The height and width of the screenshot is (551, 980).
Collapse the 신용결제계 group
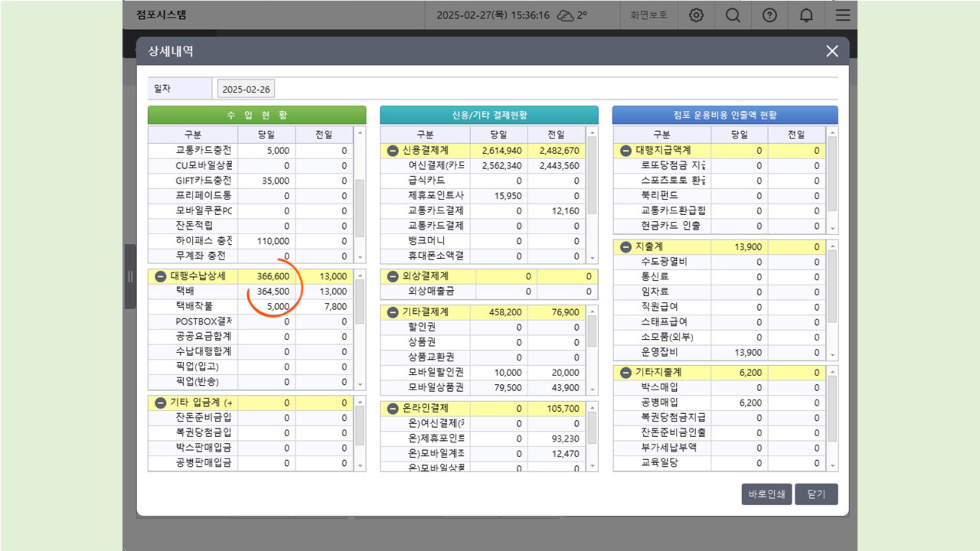coord(393,151)
